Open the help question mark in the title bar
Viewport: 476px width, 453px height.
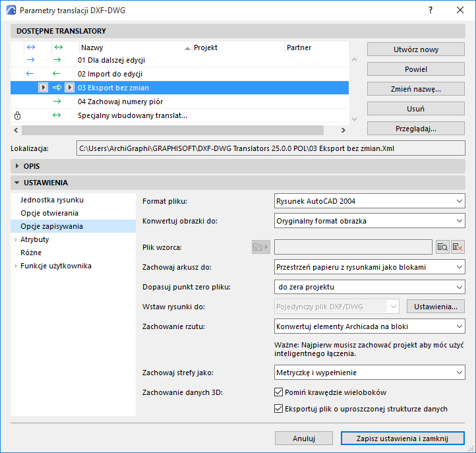point(431,10)
